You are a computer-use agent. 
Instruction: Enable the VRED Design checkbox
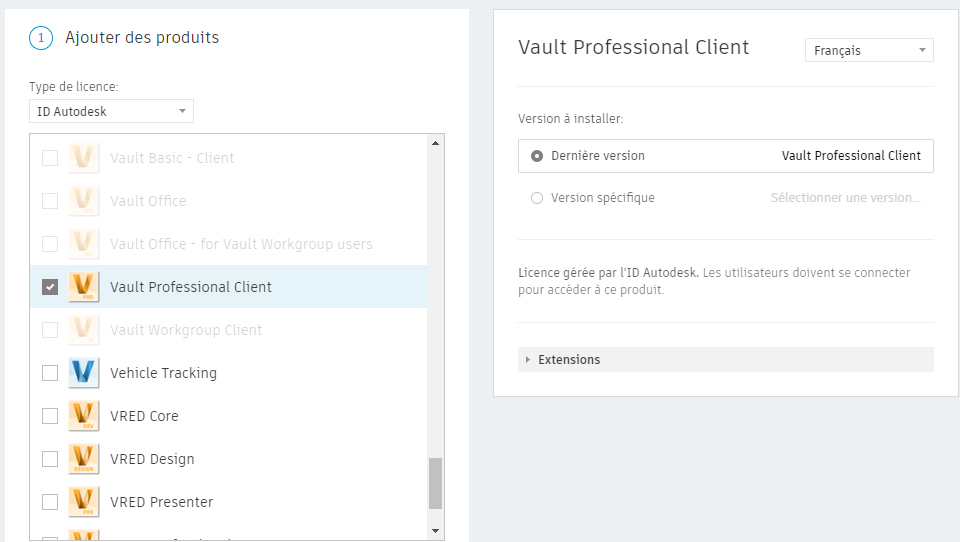point(50,459)
